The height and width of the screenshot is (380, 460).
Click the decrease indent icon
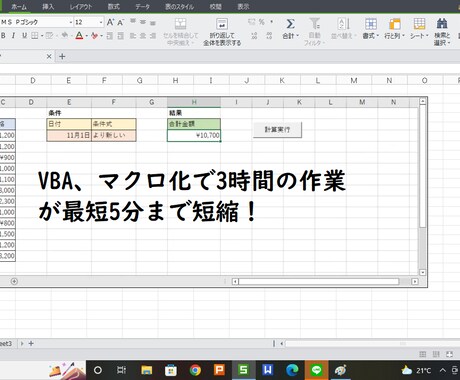point(110,36)
